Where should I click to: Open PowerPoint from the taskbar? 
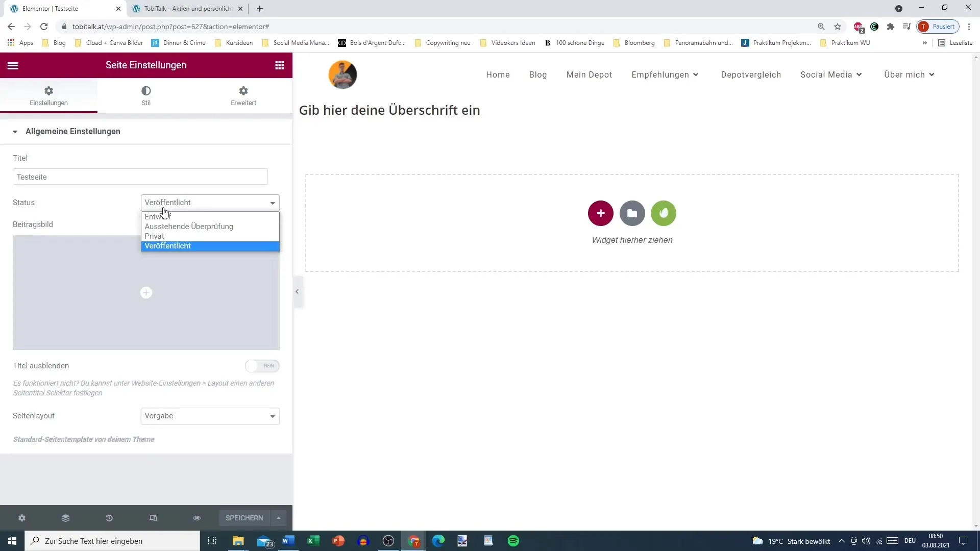[338, 541]
